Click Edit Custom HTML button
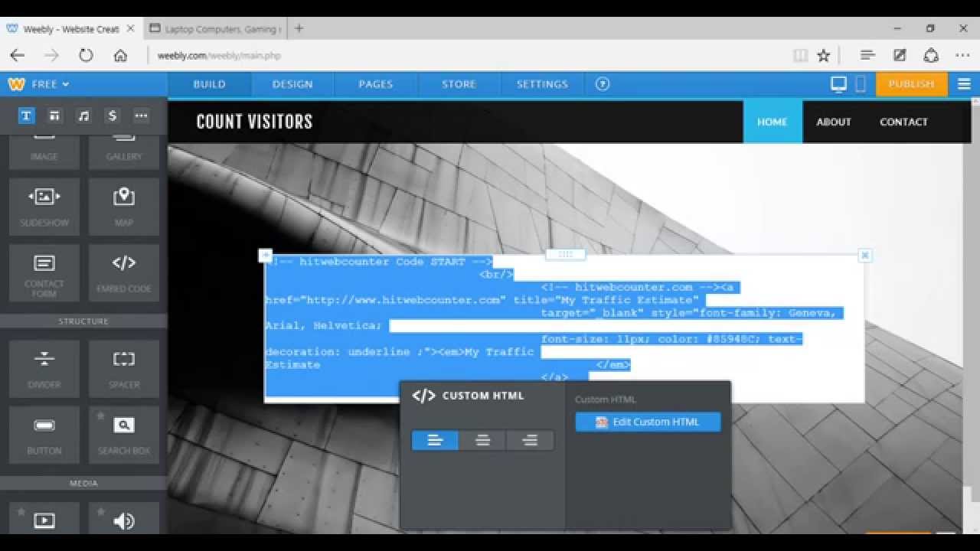Viewport: 980px width, 551px height. click(x=648, y=422)
